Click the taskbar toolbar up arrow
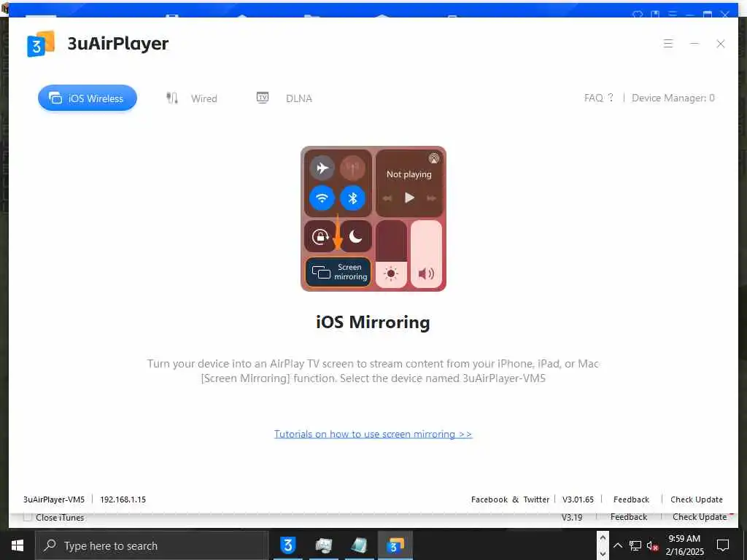The image size is (747, 560). pos(603,537)
